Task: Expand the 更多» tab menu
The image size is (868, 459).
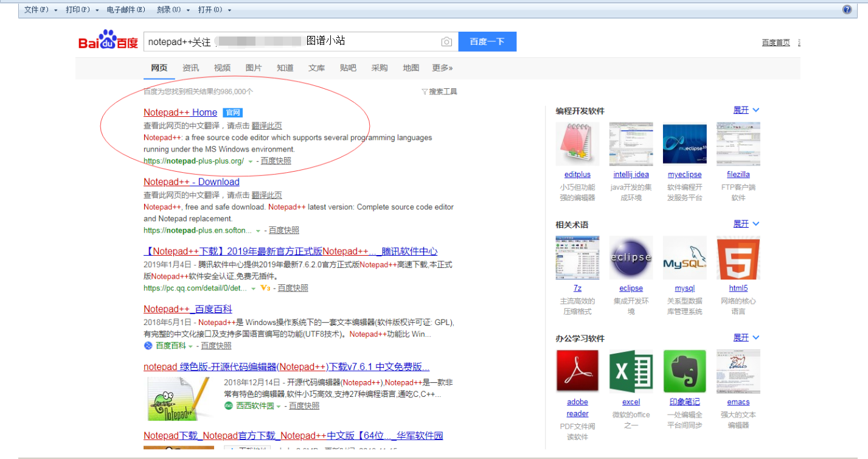Action: pos(443,68)
